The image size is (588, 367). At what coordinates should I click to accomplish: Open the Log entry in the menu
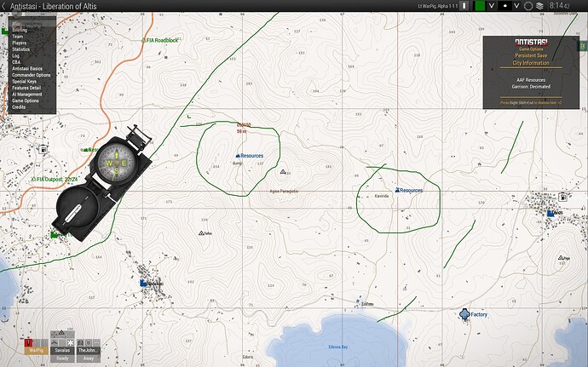click(x=15, y=55)
